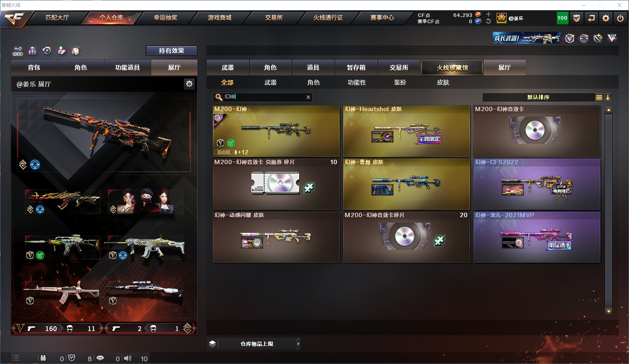Open the 交易所 top menu

click(274, 18)
